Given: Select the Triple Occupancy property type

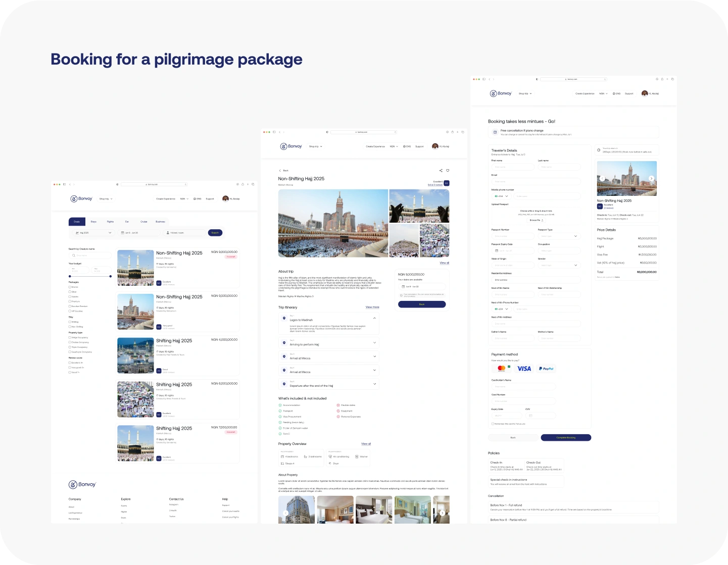Looking at the screenshot, I should (x=70, y=347).
